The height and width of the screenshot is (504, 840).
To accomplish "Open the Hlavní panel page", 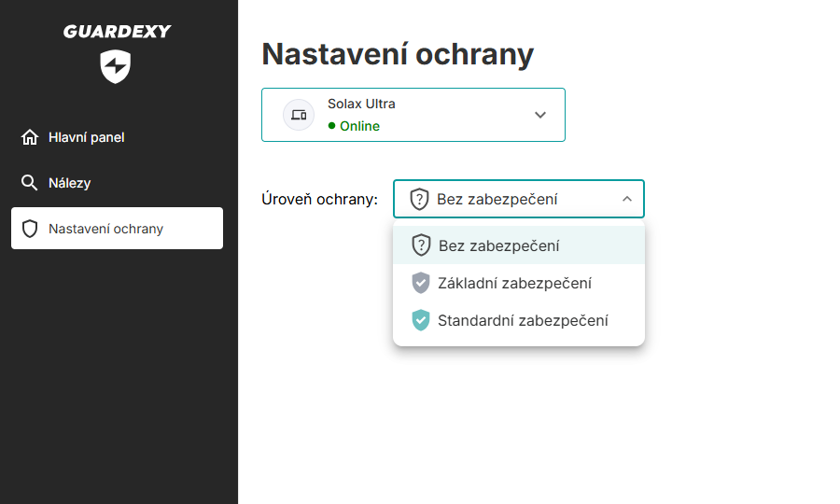I will coord(87,138).
